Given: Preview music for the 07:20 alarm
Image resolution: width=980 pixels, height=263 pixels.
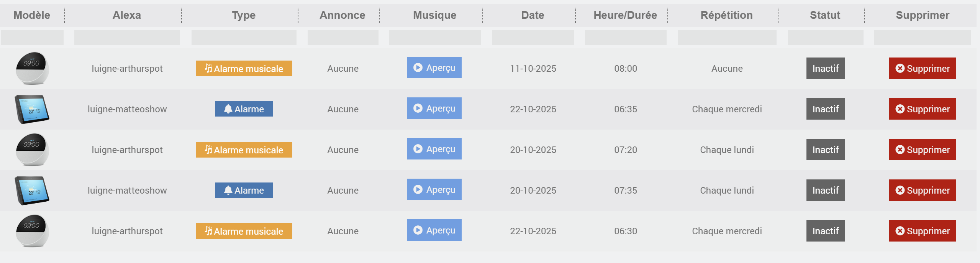Looking at the screenshot, I should (x=434, y=149).
